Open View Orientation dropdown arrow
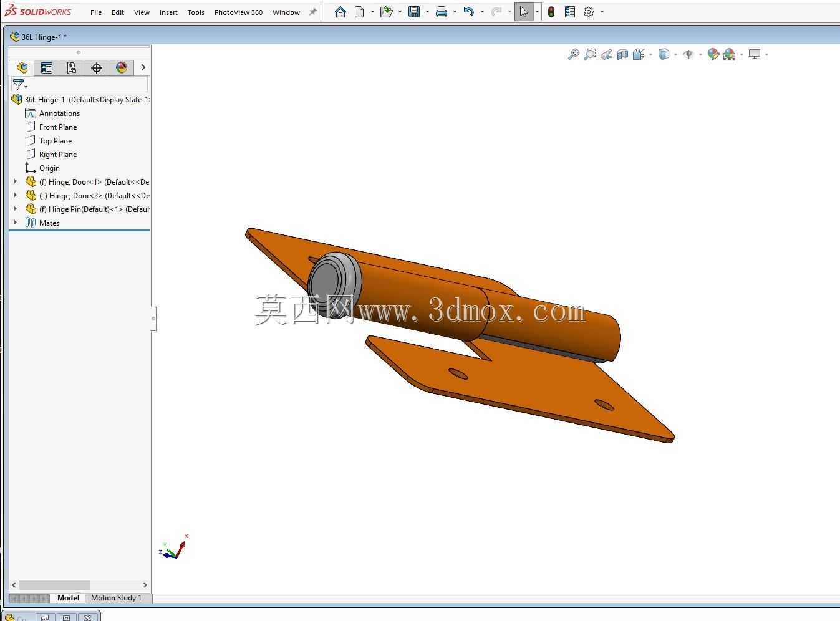 (x=650, y=55)
